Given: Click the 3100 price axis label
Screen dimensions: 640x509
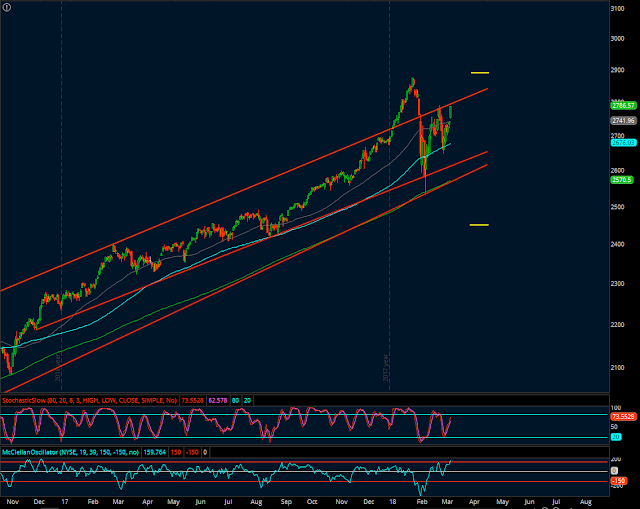Looking at the screenshot, I should pos(617,9).
